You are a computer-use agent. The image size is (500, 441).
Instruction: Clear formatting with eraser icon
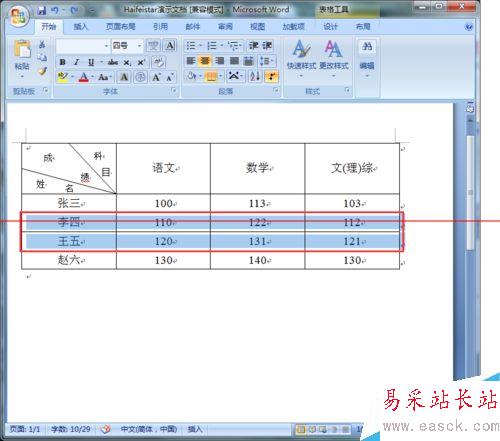coord(159,62)
